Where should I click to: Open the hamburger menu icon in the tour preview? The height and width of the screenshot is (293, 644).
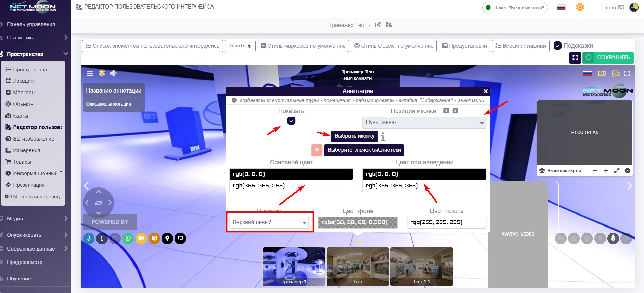coord(90,73)
